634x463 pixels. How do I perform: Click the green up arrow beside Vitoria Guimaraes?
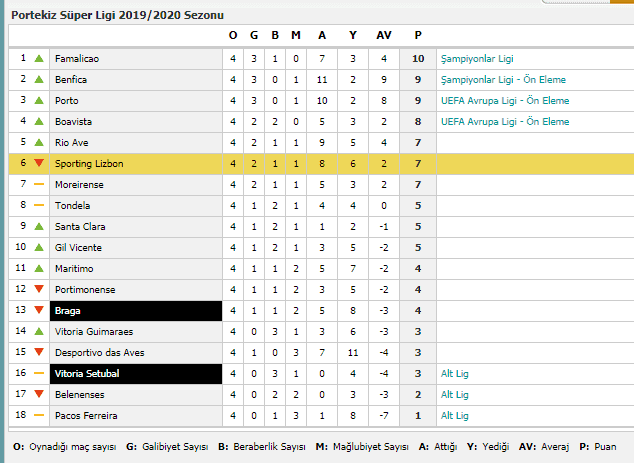coord(39,332)
